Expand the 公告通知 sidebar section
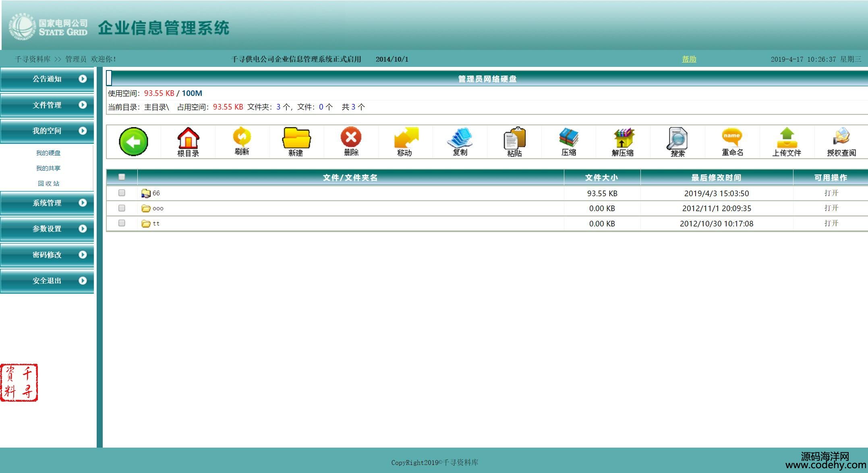The image size is (868, 473). click(47, 79)
